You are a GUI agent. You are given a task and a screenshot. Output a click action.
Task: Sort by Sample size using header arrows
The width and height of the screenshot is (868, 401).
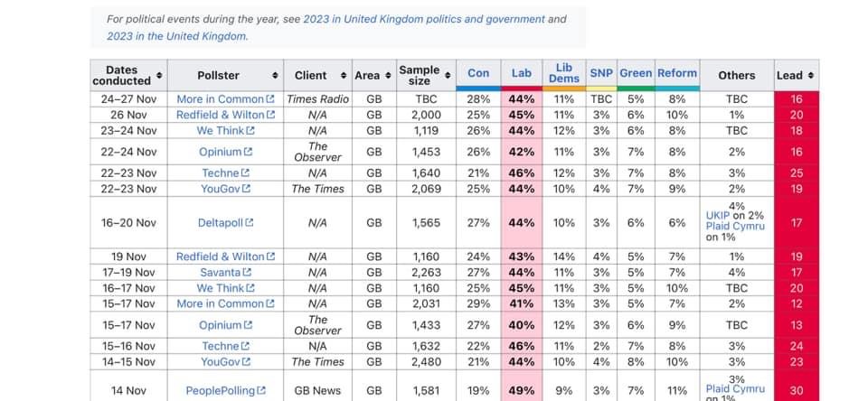pyautogui.click(x=446, y=70)
